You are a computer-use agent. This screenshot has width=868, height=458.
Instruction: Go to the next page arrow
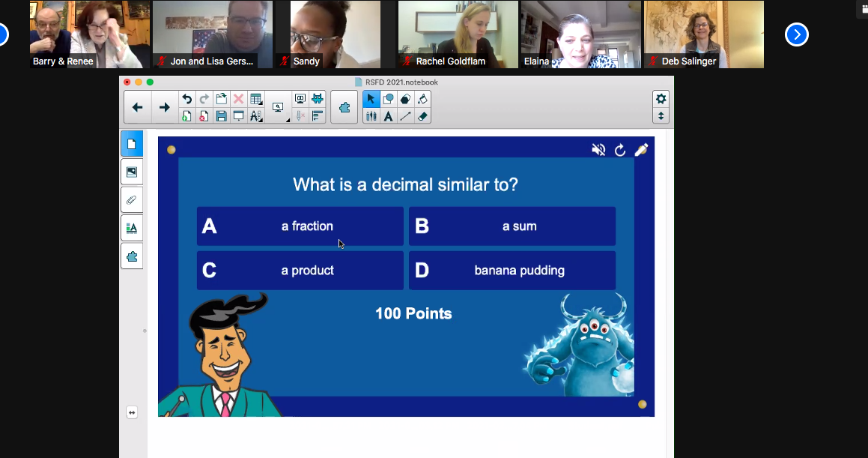(x=165, y=107)
